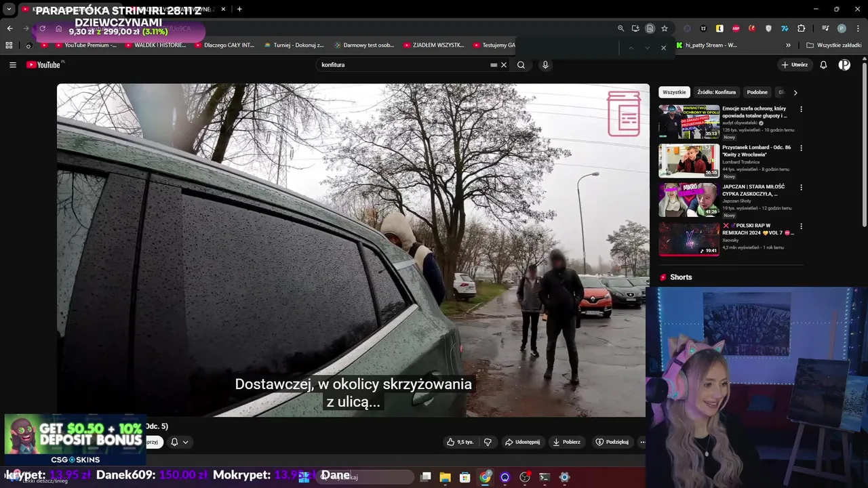Screen dimensions: 868x488
Task: Go back with browser back arrow
Action: [9, 28]
